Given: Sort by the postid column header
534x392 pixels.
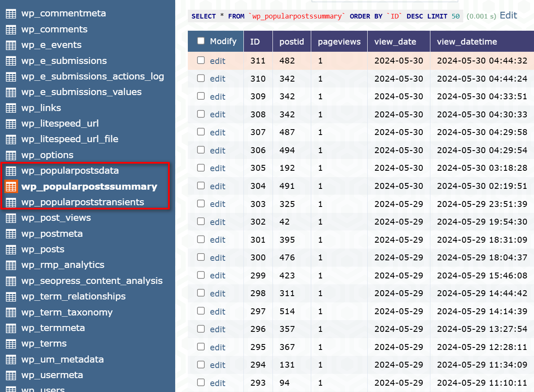Looking at the screenshot, I should 291,42.
